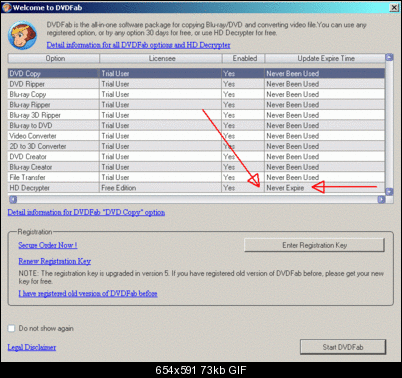Sort by the Licensee column header
The height and width of the screenshot is (378, 402).
(161, 58)
